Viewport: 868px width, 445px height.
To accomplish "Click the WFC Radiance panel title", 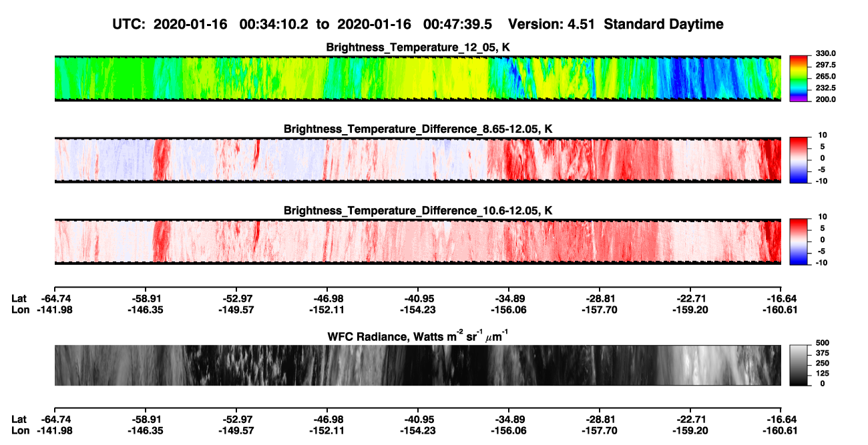I will click(x=417, y=337).
